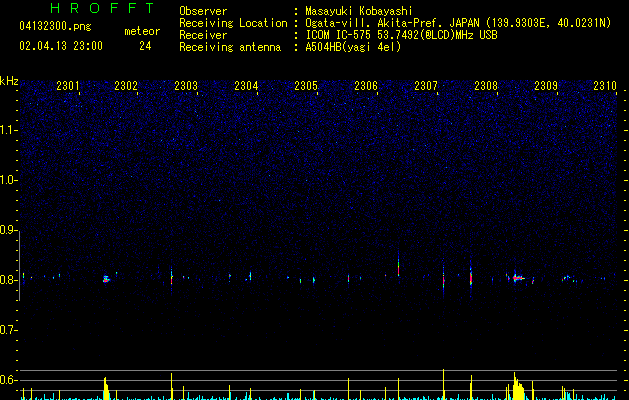Screen dimensions: 629x400
Task: Click the HROFFT title text
Action: tap(103, 8)
